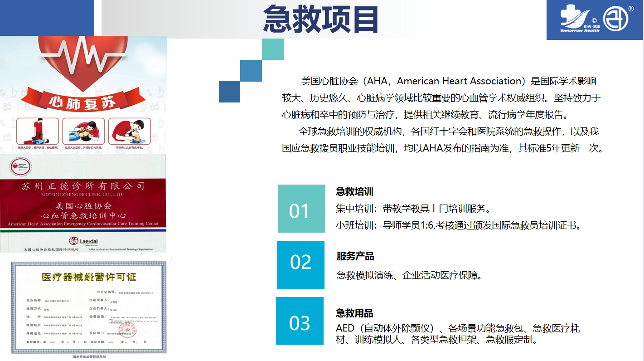644x361 pixels.
Task: Click the '企业名称' label on the license
Action: (35, 301)
